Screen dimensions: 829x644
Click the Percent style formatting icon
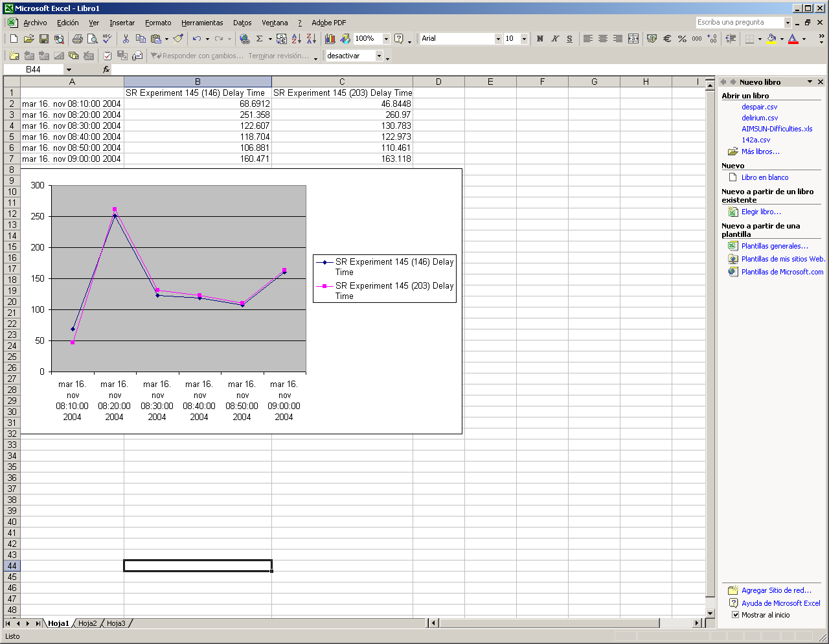[x=682, y=39]
